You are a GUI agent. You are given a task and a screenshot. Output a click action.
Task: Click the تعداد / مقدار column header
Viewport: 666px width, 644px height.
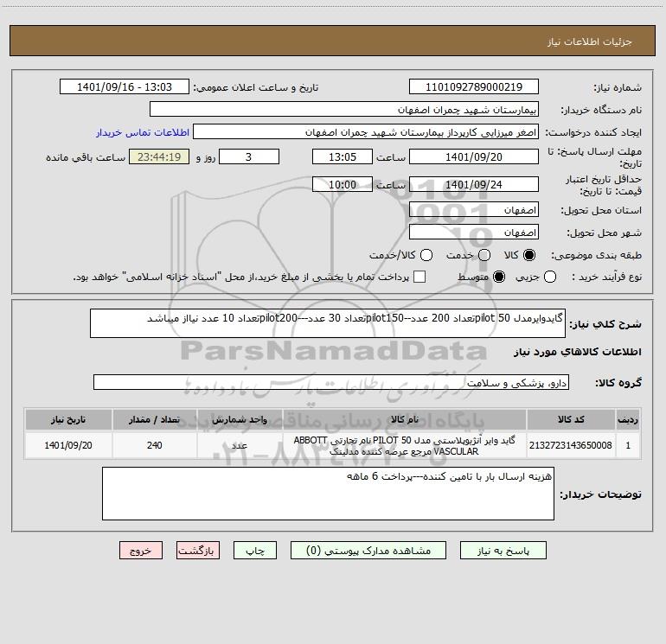click(x=154, y=419)
